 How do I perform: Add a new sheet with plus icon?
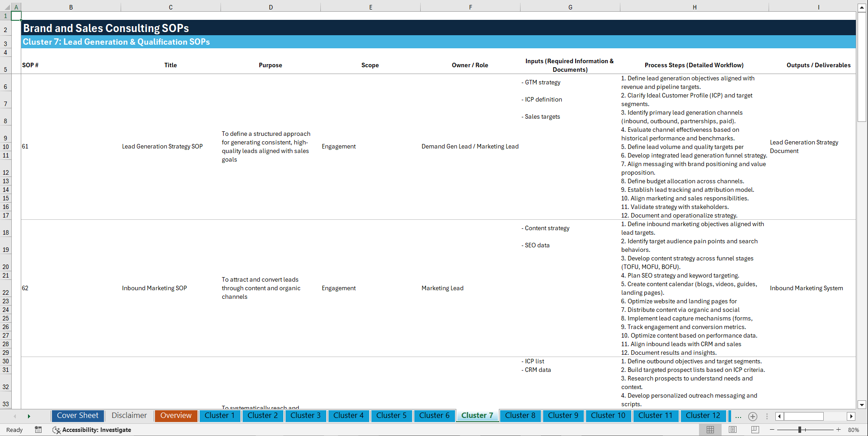(753, 416)
